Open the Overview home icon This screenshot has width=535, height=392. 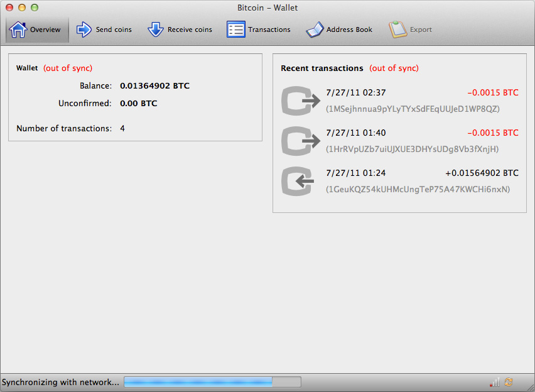(18, 30)
